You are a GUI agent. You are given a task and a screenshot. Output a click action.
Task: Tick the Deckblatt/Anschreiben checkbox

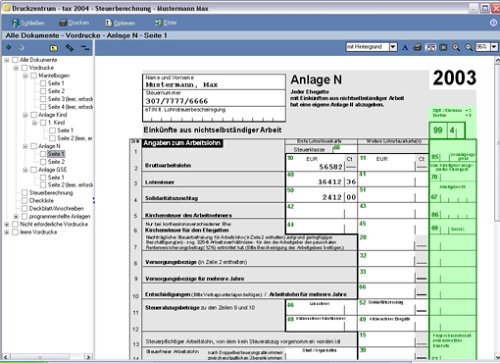pos(24,208)
